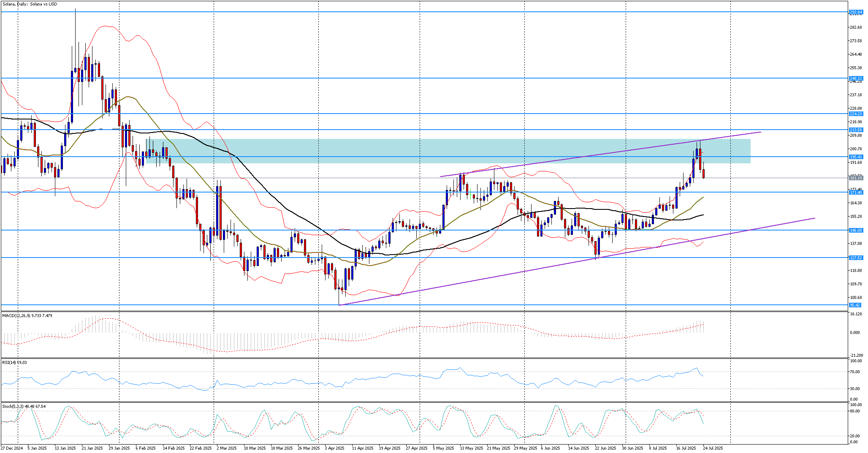Click the 19 Apr 2025 date label
The height and width of the screenshot is (453, 868).
coord(390,448)
